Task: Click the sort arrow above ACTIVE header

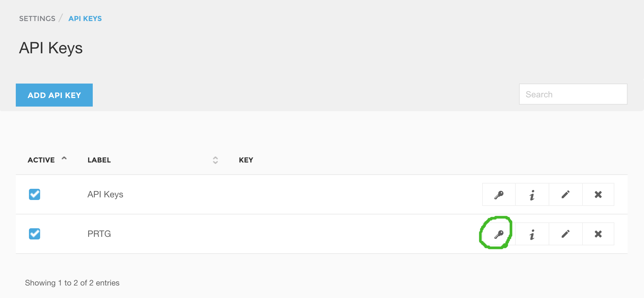Action: tap(64, 159)
